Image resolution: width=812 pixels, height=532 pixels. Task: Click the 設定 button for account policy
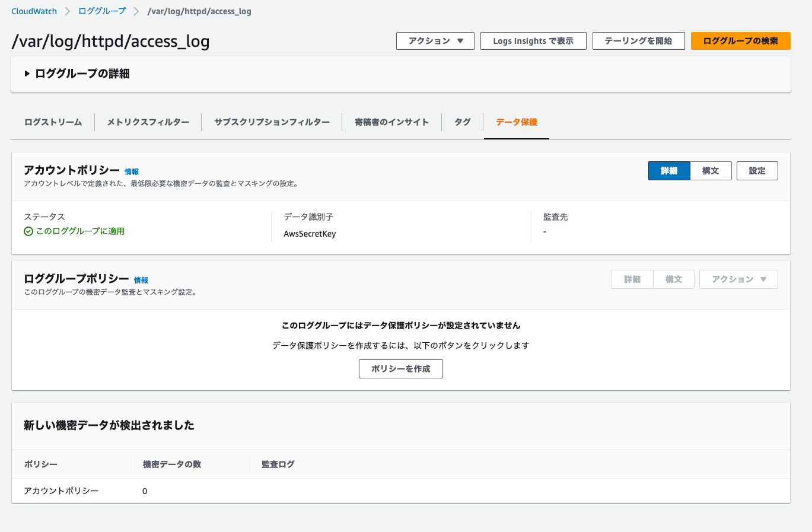[x=757, y=171]
